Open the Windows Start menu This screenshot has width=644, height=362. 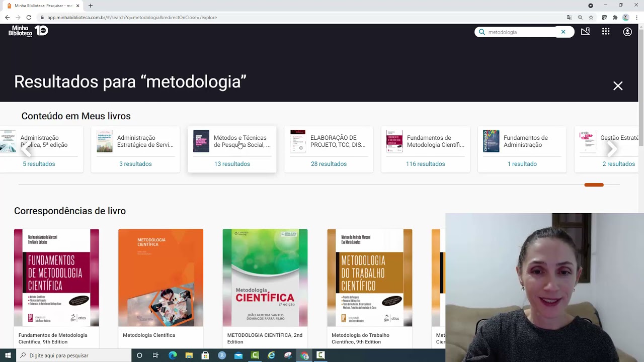(x=8, y=355)
